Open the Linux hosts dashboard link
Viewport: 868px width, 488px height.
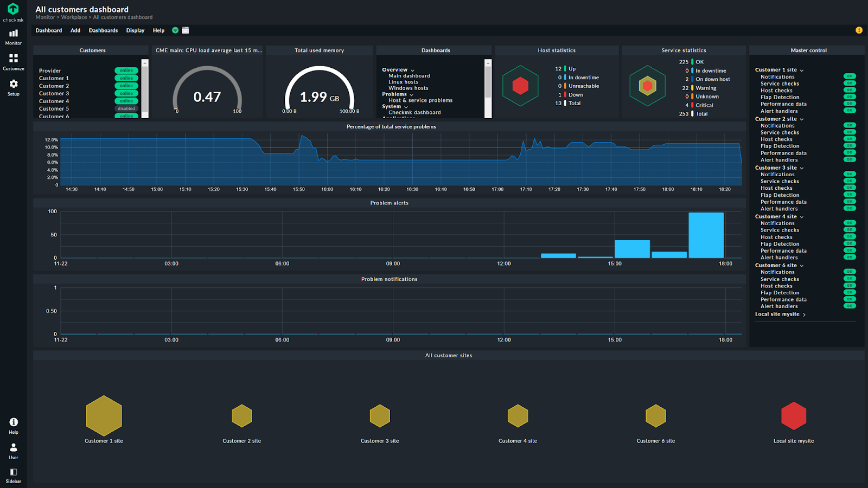tap(403, 82)
